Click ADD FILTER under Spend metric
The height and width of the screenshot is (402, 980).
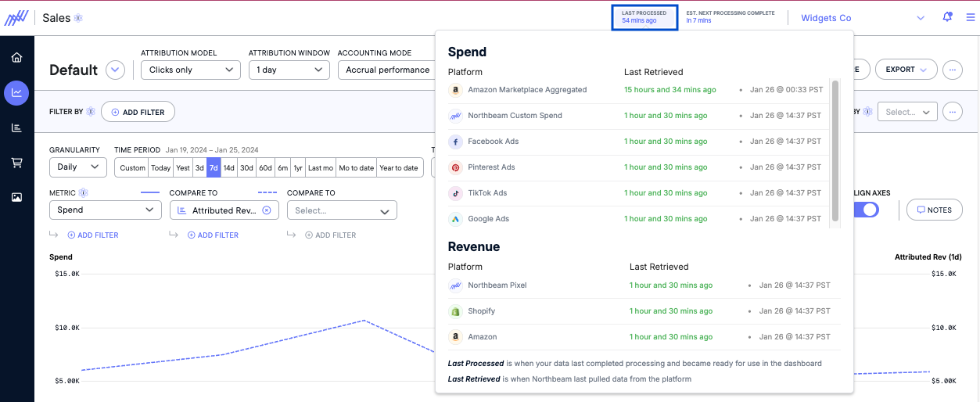92,235
